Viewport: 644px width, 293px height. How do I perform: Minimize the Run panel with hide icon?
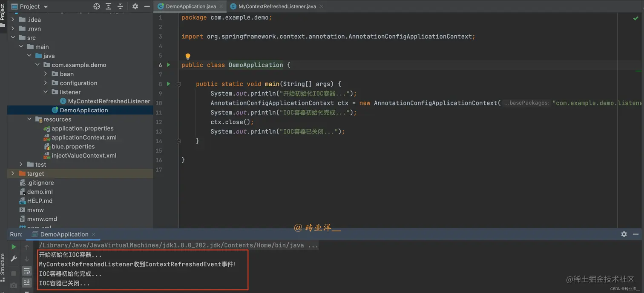pos(636,234)
